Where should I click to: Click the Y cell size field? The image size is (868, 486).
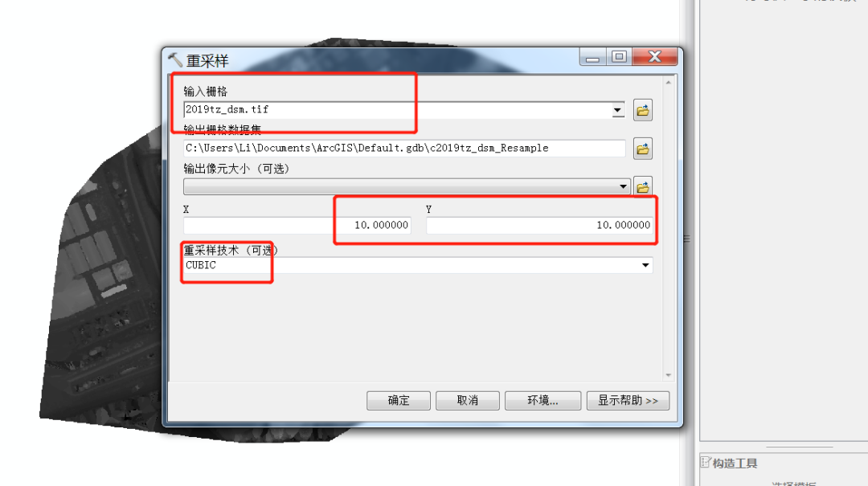(x=539, y=225)
